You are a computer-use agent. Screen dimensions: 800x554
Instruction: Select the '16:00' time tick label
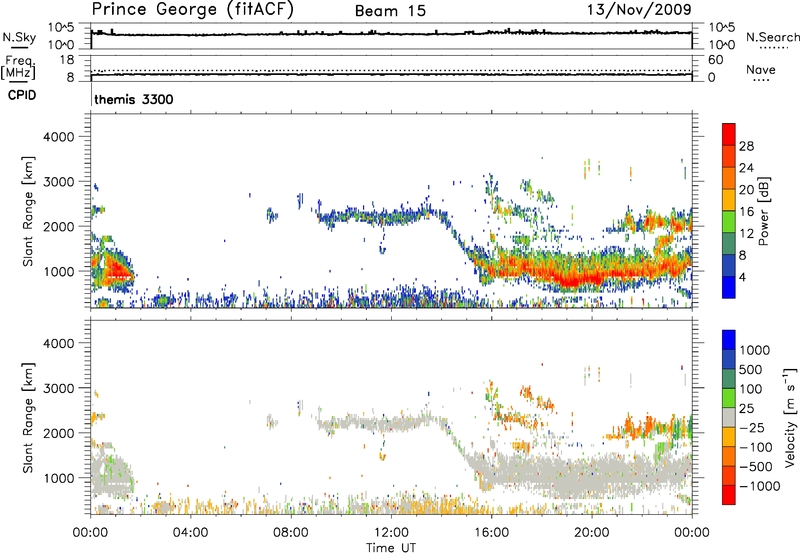[x=491, y=533]
